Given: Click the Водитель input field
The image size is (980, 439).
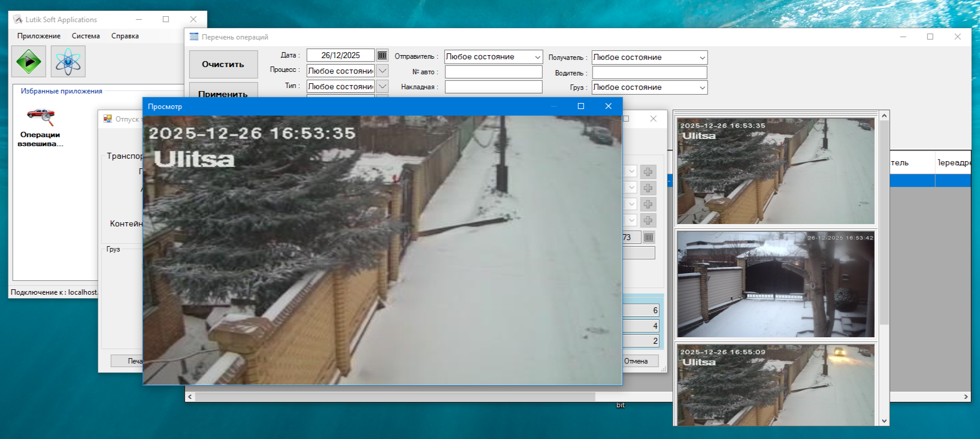Looking at the screenshot, I should [649, 72].
